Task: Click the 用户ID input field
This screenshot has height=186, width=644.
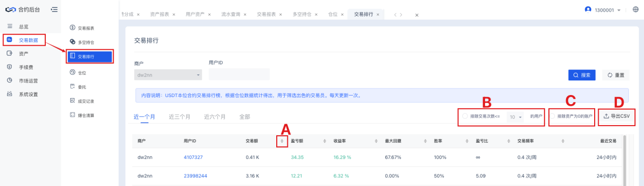Action: 239,74
